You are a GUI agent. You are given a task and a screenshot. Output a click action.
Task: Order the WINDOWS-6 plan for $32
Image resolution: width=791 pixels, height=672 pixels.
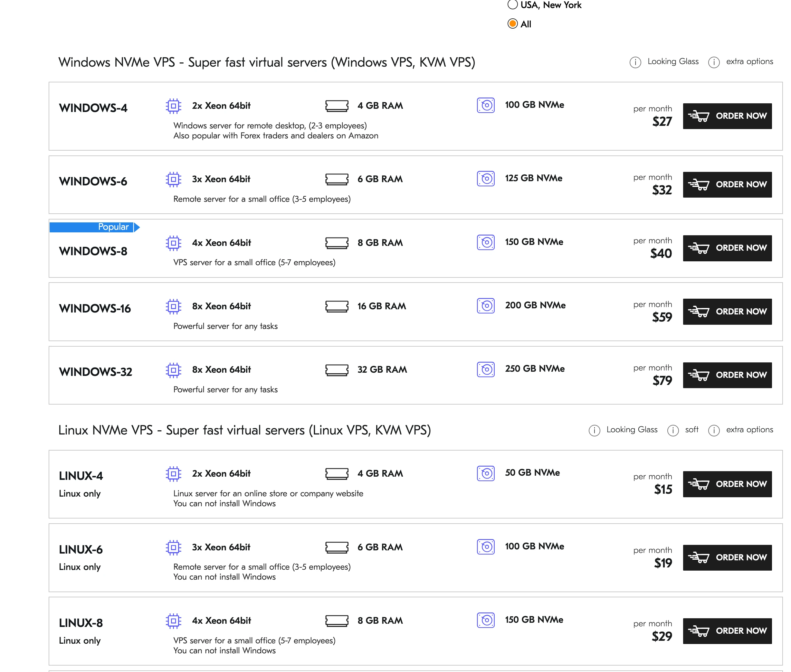tap(727, 184)
